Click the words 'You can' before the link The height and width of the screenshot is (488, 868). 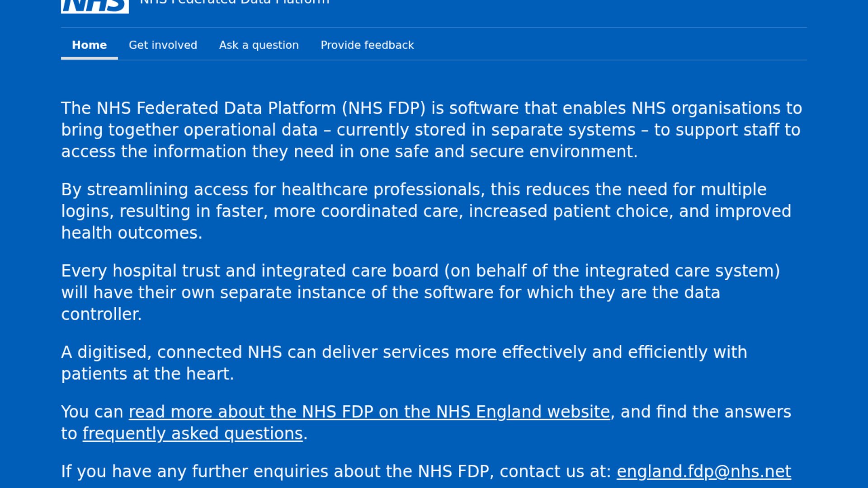pos(92,412)
